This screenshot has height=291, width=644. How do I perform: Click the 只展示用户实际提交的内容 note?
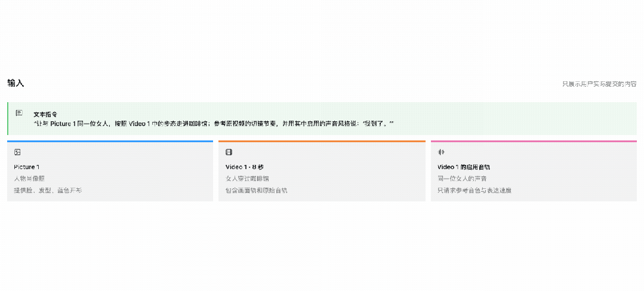(599, 84)
